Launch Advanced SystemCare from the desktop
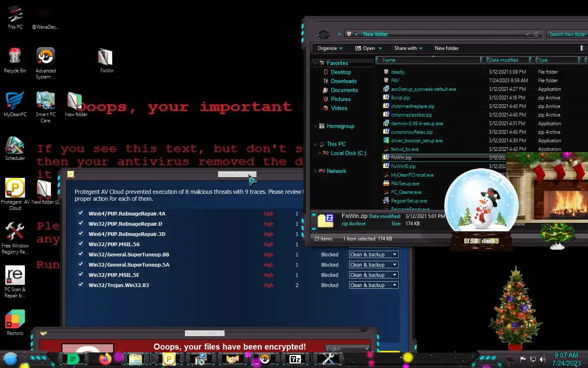The width and height of the screenshot is (588, 368). point(46,63)
